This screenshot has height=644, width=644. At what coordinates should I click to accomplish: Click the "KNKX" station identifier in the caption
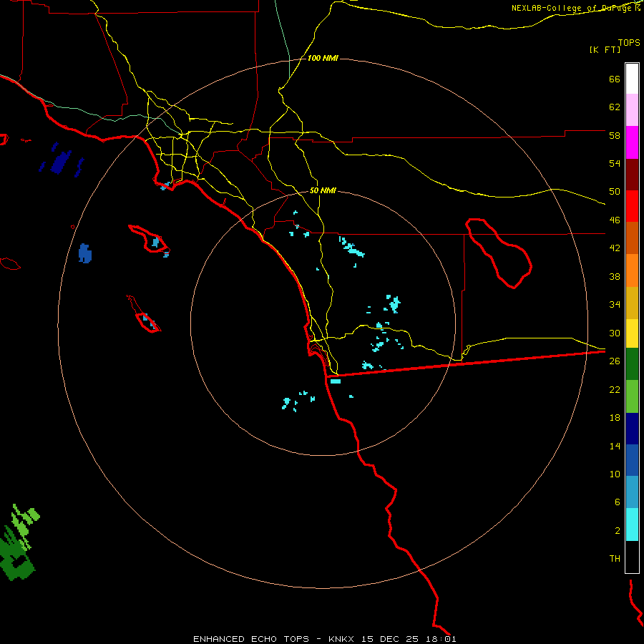(342, 639)
